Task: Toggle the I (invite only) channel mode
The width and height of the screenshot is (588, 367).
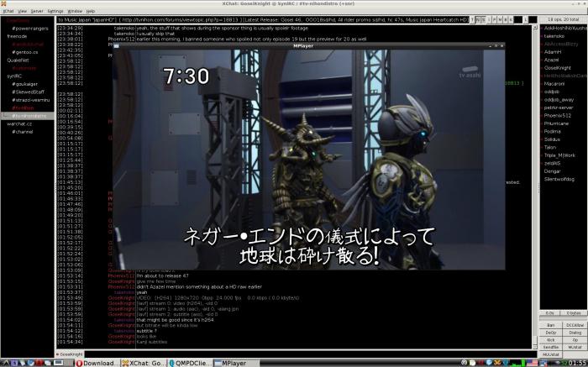Action: point(489,19)
